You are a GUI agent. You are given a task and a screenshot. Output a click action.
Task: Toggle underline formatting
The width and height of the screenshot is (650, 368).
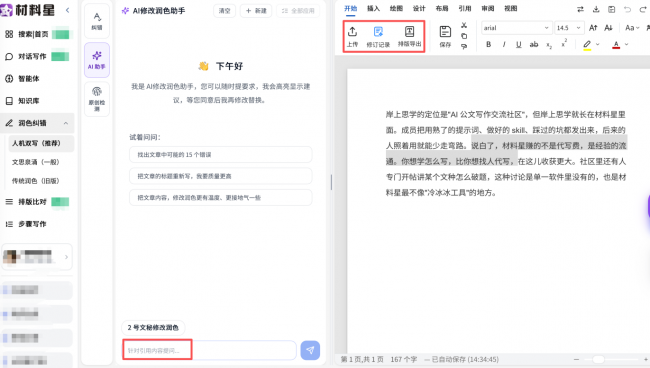tap(519, 44)
